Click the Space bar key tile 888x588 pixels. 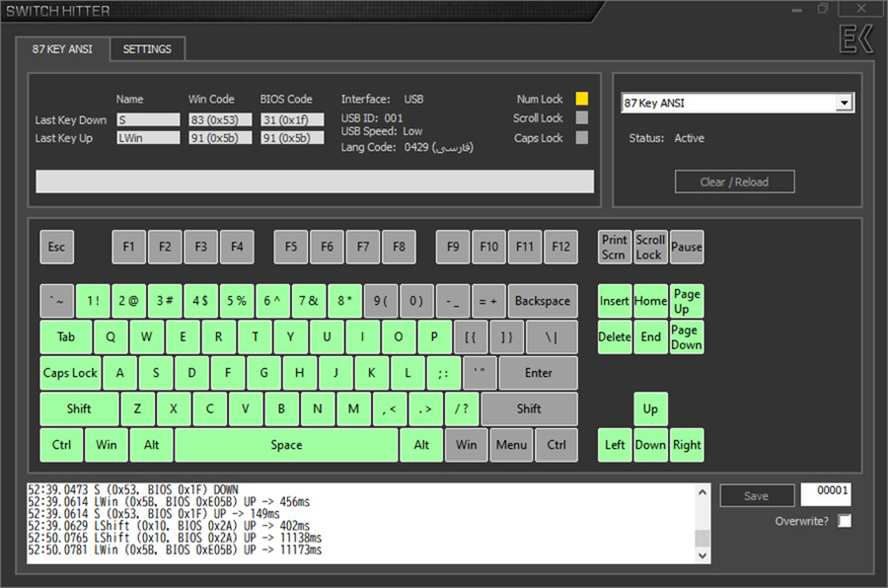(x=286, y=445)
